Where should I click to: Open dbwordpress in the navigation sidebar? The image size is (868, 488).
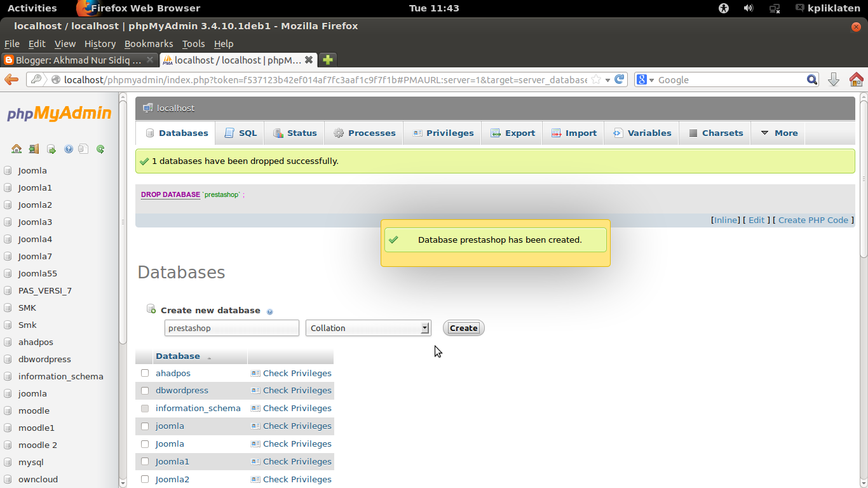tap(44, 359)
